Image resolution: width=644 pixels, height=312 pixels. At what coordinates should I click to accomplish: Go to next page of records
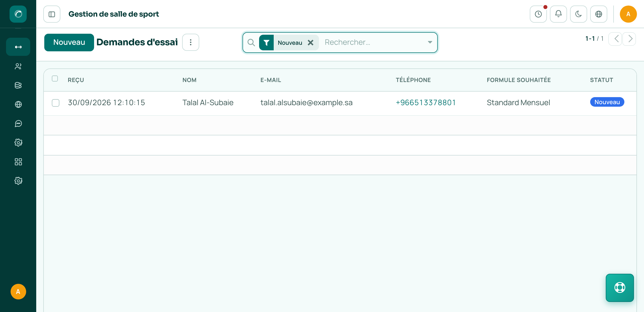click(x=629, y=39)
